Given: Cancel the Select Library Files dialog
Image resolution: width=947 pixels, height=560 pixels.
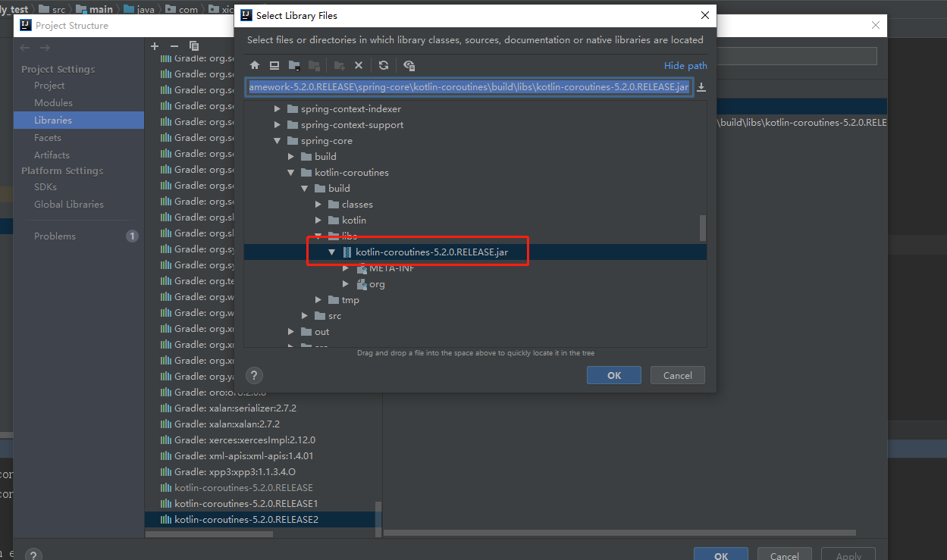Looking at the screenshot, I should click(x=678, y=375).
